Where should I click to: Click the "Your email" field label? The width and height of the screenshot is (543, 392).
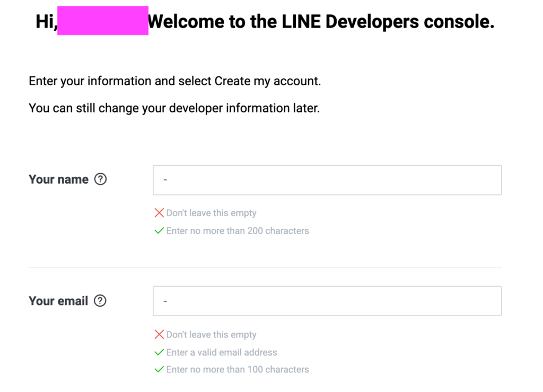point(58,301)
